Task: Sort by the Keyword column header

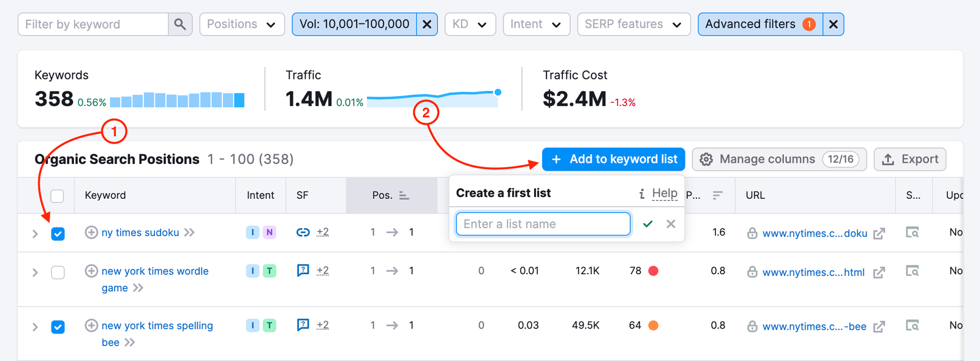Action: (x=105, y=195)
